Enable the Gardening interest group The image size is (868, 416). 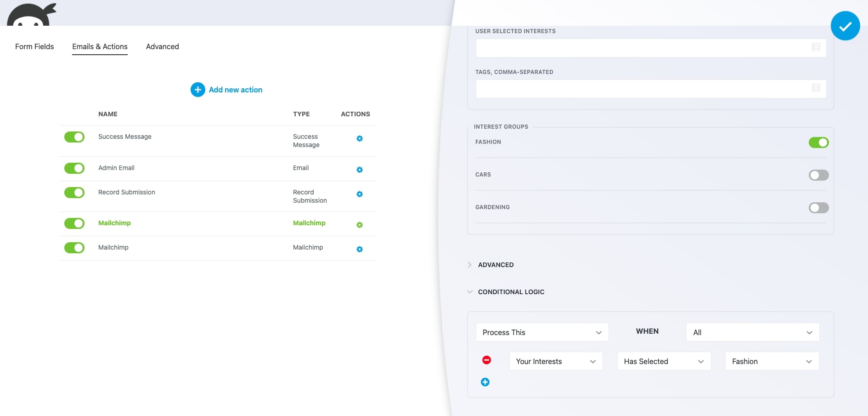818,208
